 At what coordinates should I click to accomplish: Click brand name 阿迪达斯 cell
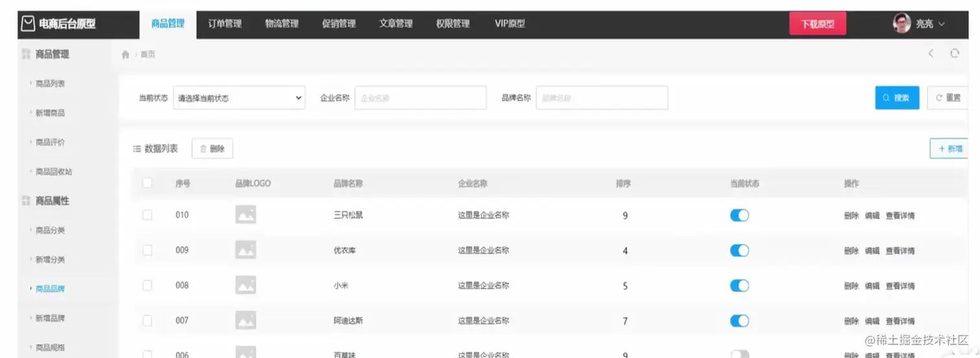348,320
